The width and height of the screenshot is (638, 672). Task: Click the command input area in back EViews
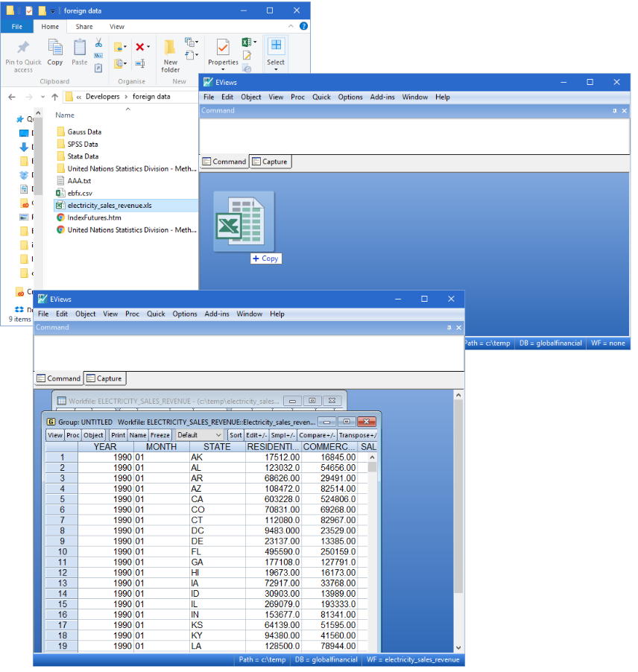414,136
